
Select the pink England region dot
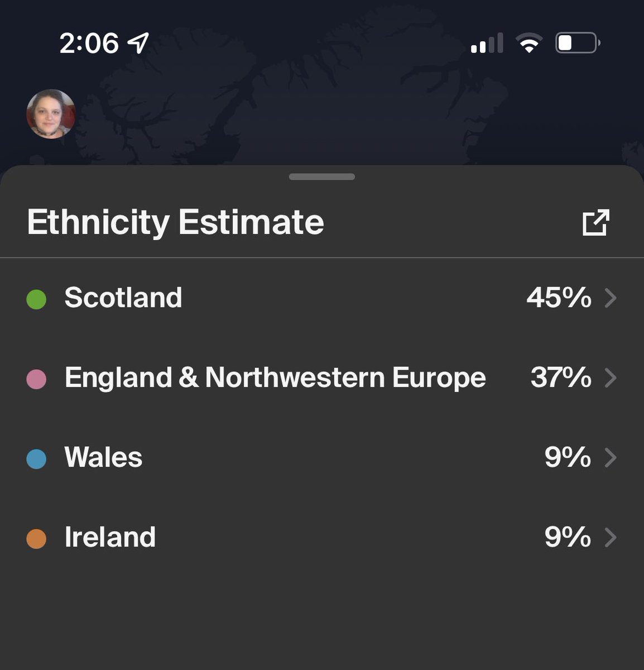click(x=36, y=379)
